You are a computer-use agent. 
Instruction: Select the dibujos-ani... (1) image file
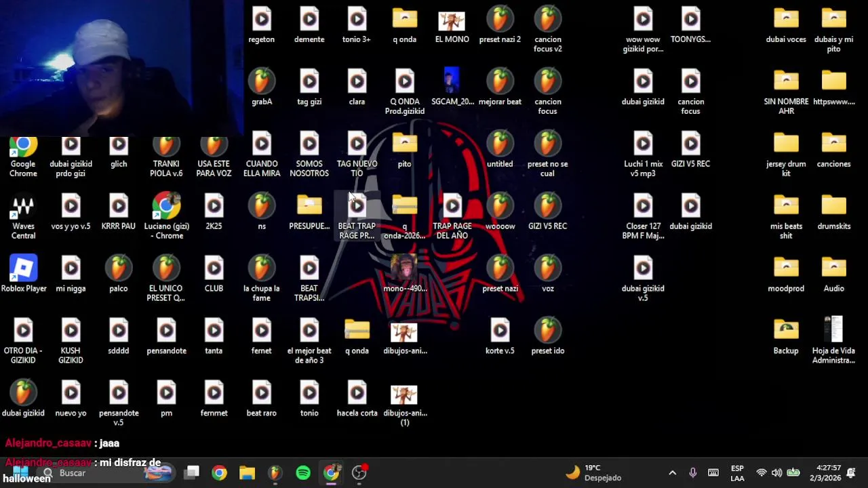[x=405, y=405]
